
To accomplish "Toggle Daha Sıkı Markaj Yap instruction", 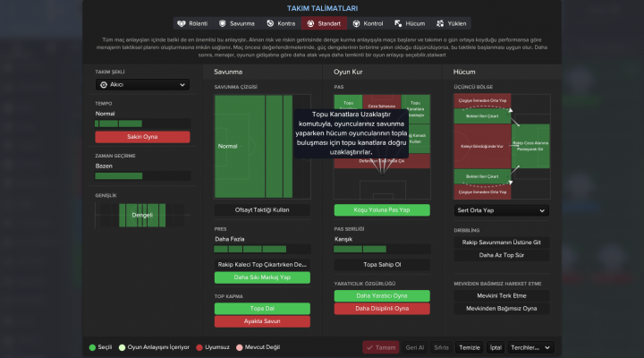I will click(262, 277).
